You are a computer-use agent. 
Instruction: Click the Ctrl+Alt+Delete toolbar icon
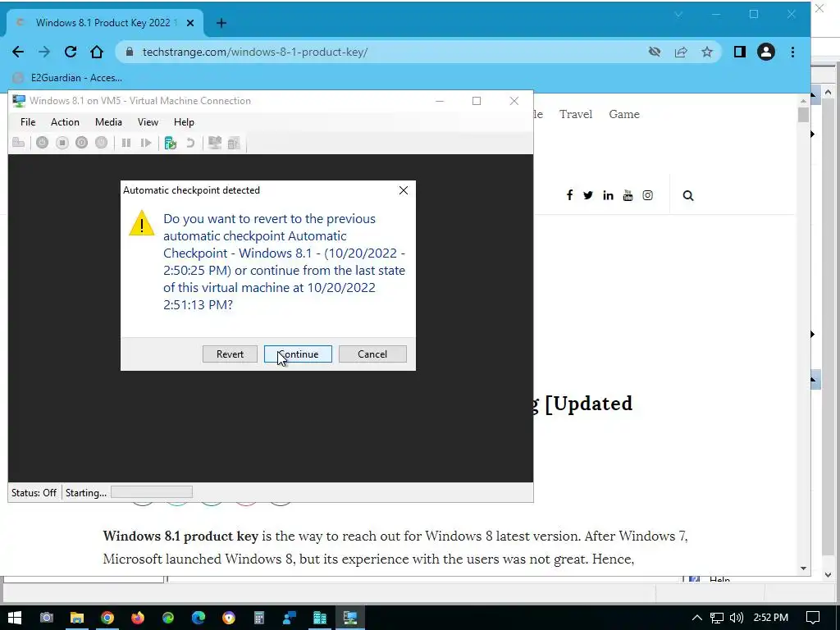pyautogui.click(x=19, y=143)
